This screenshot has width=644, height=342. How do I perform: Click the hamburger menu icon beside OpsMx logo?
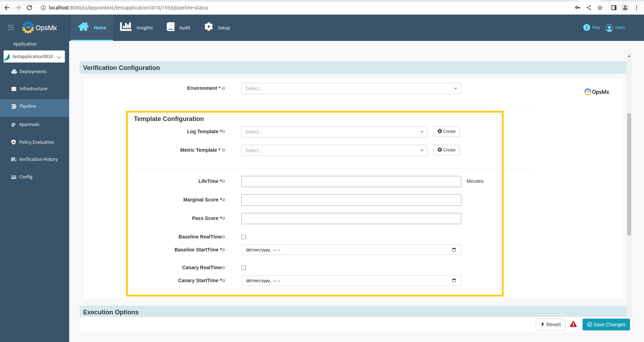11,28
